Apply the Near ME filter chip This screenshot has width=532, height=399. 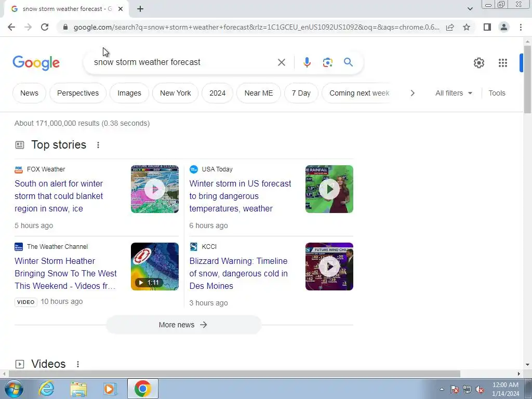pos(259,93)
